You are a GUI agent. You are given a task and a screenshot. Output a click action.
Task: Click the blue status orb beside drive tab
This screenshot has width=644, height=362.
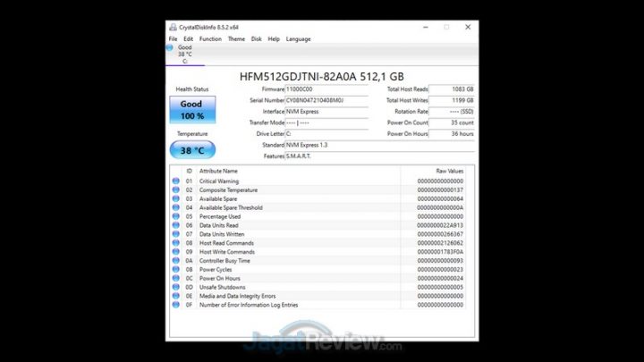tap(170, 47)
